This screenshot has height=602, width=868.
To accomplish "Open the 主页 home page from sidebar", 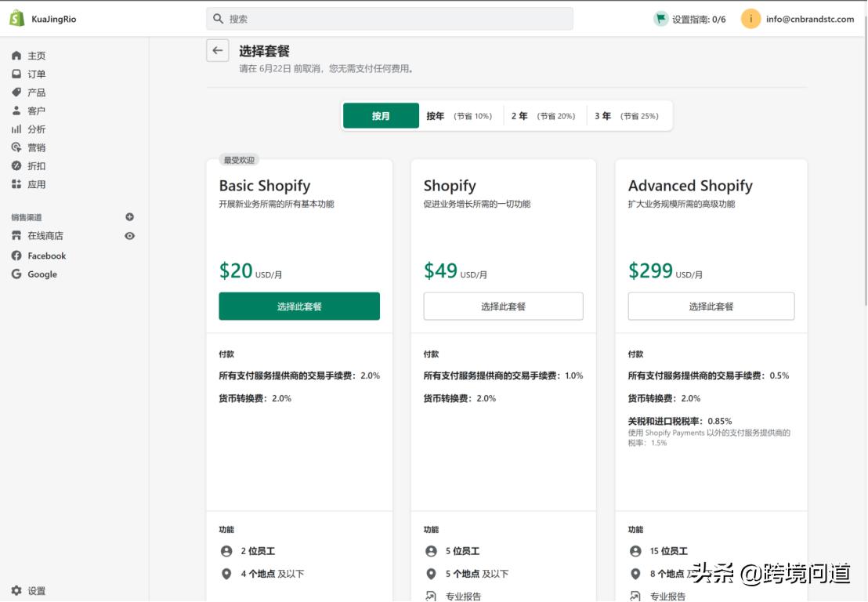I will 36,55.
